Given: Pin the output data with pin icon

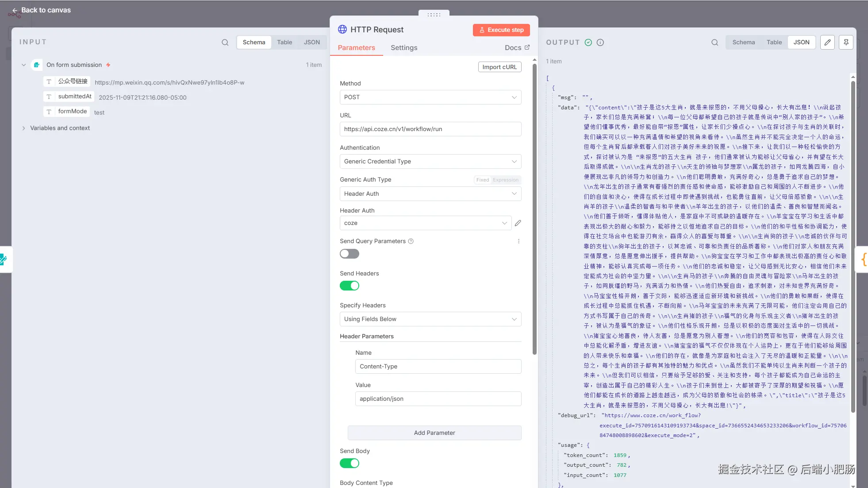Looking at the screenshot, I should coord(846,43).
